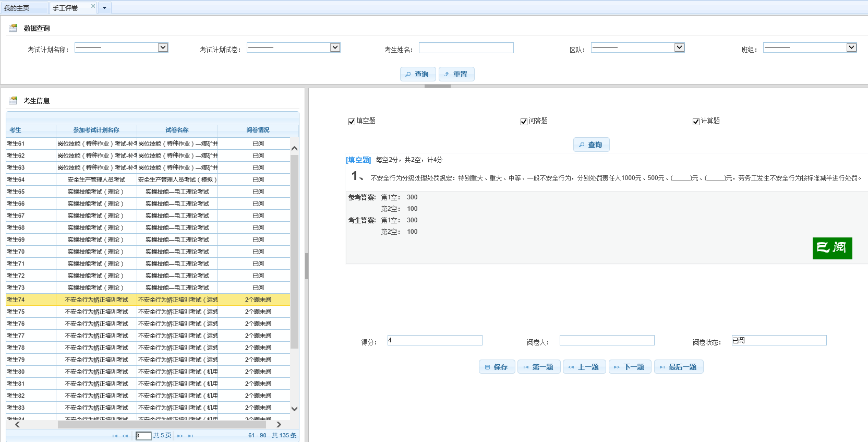
Task: Open the 班组 dropdown
Action: 851,47
